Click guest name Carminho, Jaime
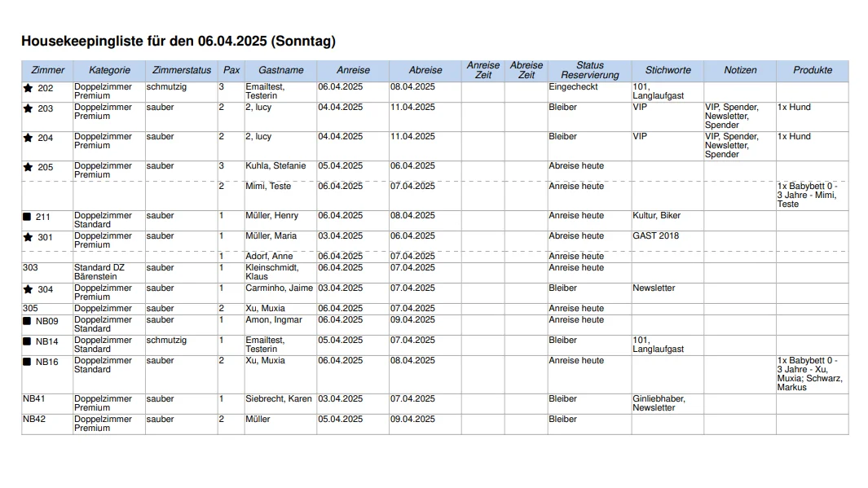The width and height of the screenshot is (868, 488). click(279, 288)
